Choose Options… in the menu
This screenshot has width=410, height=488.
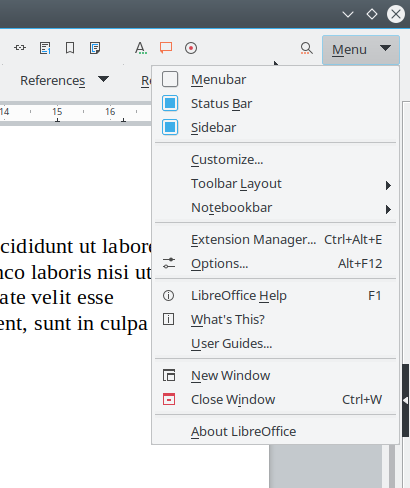point(275,264)
